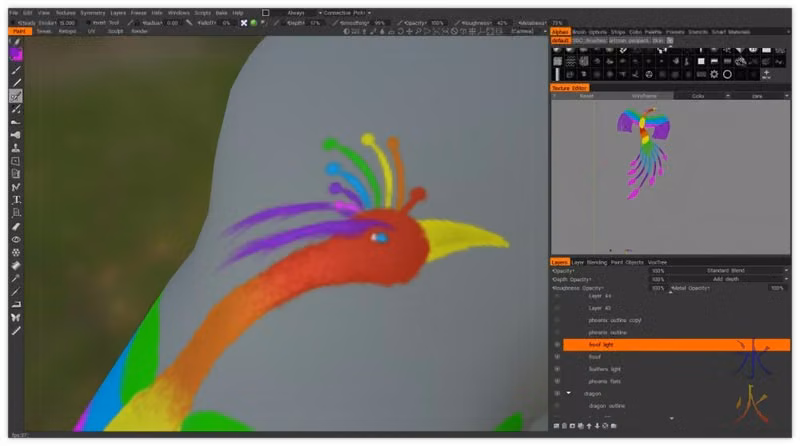Collapse the 'dragon' layer group arrow

pos(568,393)
